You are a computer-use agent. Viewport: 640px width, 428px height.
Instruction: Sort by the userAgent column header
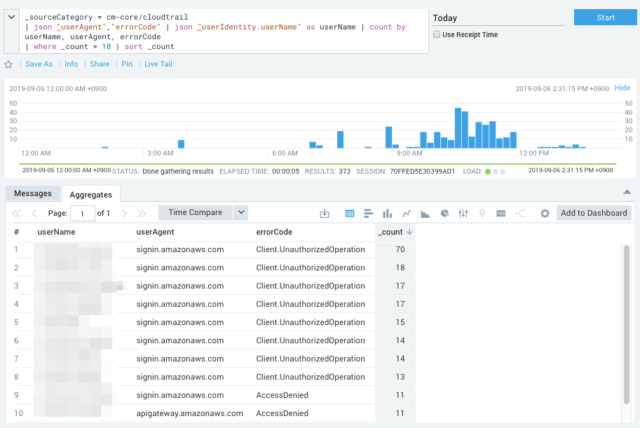[x=155, y=232]
